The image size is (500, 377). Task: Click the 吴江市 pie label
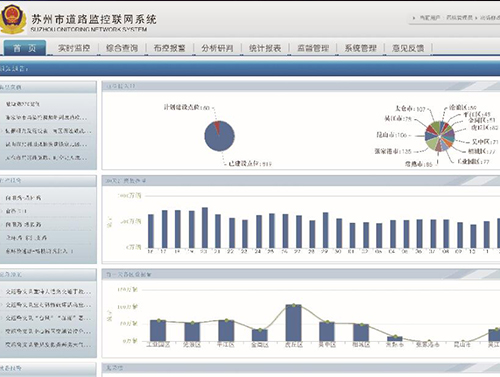point(398,118)
